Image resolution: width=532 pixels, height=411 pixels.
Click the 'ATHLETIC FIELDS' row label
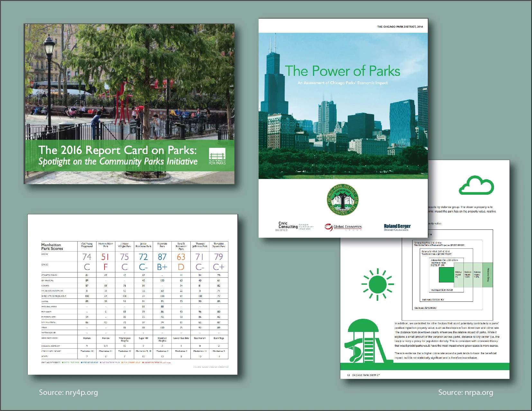click(x=49, y=275)
